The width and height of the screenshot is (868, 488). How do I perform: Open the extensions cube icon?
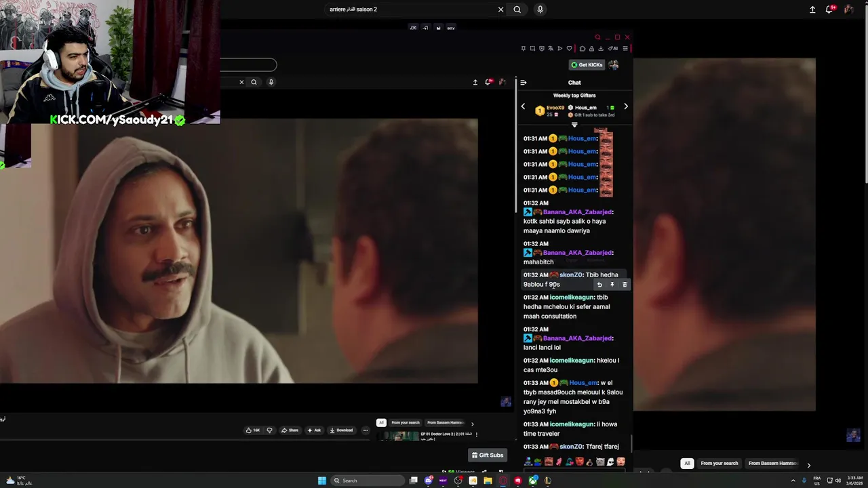(x=583, y=48)
